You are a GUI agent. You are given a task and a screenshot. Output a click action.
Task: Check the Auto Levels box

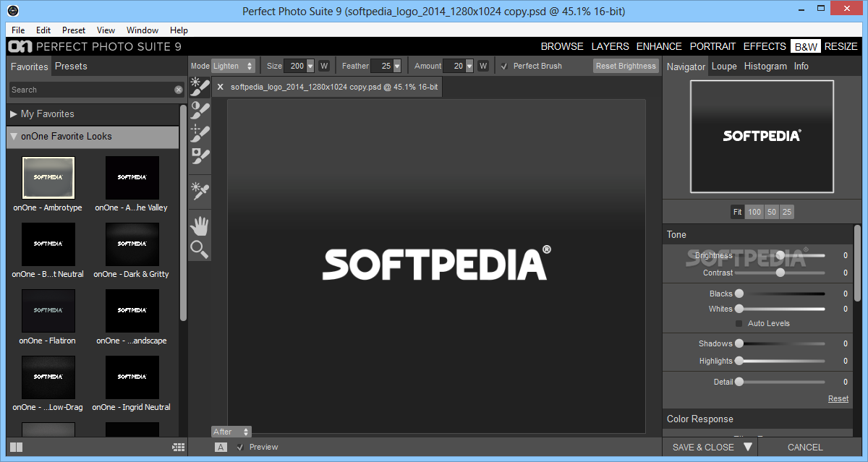click(739, 323)
